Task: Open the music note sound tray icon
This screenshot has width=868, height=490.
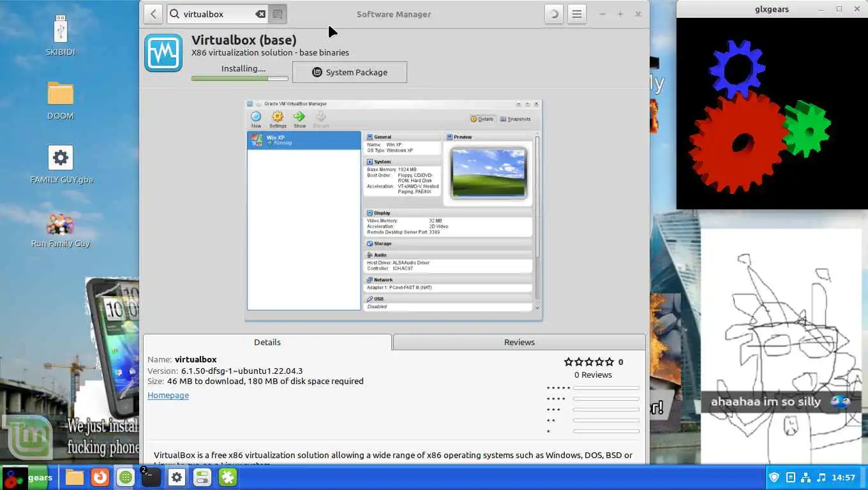Action: tap(821, 477)
